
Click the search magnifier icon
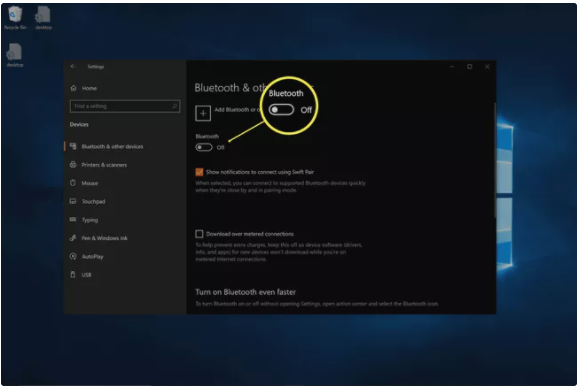[x=175, y=106]
